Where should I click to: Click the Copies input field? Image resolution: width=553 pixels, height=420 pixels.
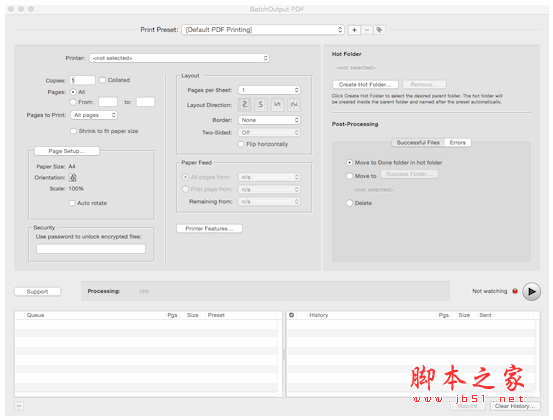(x=82, y=80)
